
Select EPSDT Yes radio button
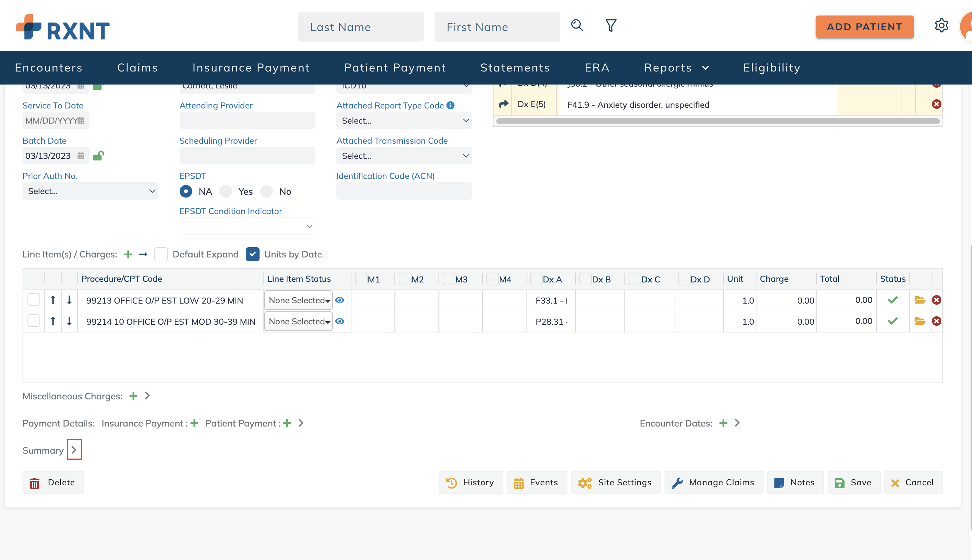point(226,191)
